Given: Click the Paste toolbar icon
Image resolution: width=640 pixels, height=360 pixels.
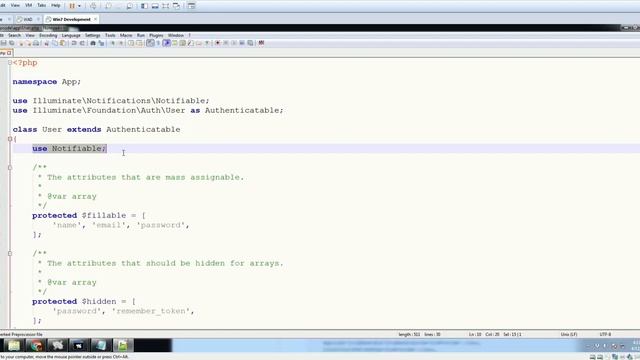Looking at the screenshot, I should point(62,43).
